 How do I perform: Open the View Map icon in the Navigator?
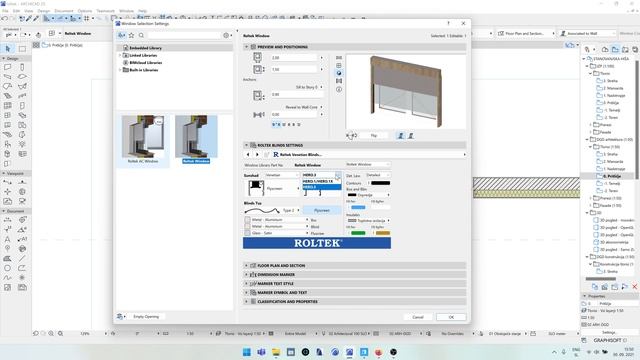pyautogui.click(x=615, y=49)
